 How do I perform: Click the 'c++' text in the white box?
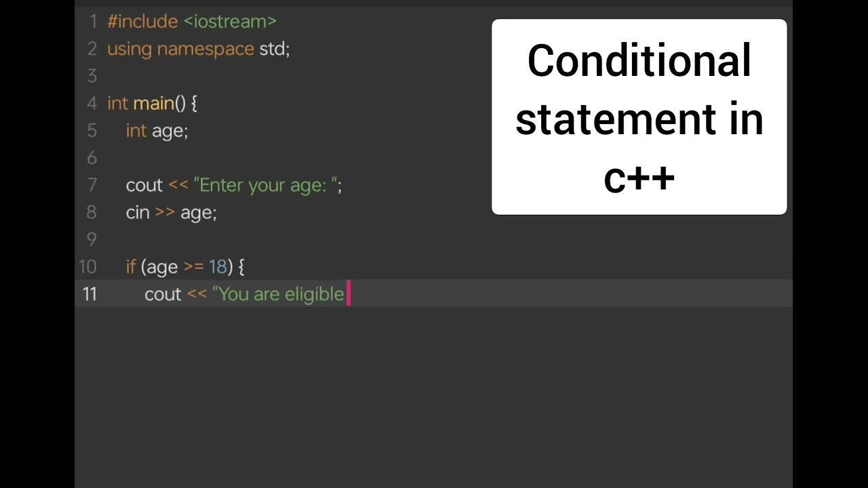(639, 178)
